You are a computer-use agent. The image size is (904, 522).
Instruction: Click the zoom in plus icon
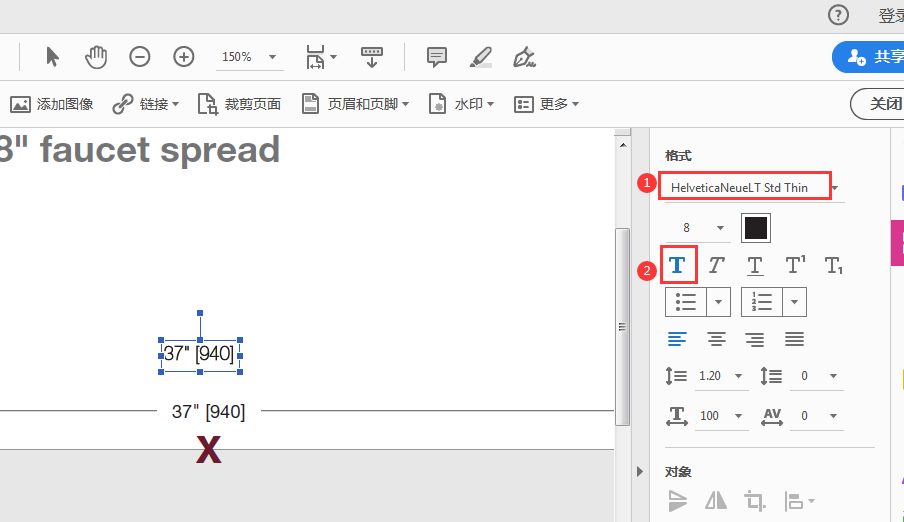184,57
